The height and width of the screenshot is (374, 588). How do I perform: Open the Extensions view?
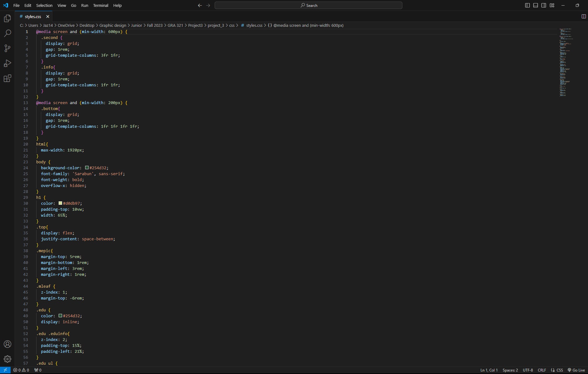(7, 79)
